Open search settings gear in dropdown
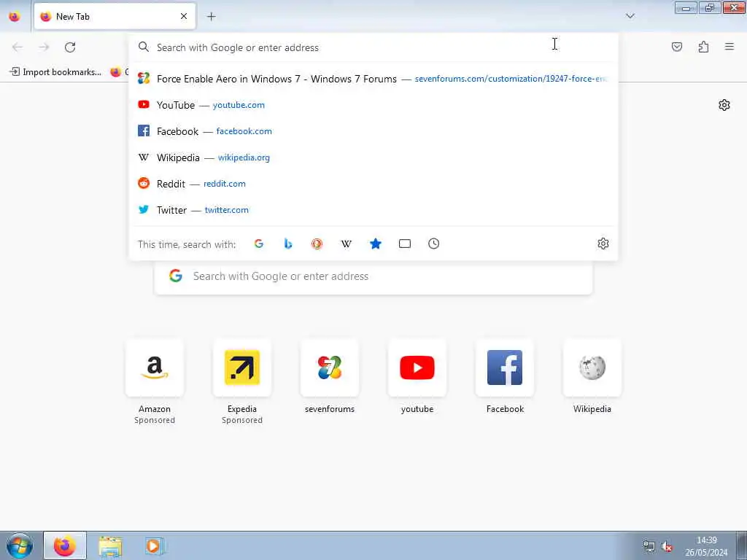The width and height of the screenshot is (747, 560). pyautogui.click(x=603, y=244)
